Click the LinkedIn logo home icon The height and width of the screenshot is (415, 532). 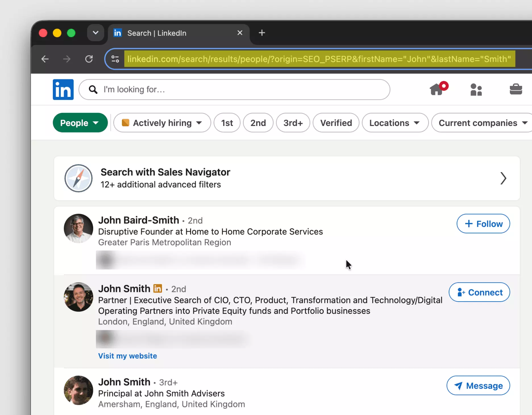(x=63, y=90)
